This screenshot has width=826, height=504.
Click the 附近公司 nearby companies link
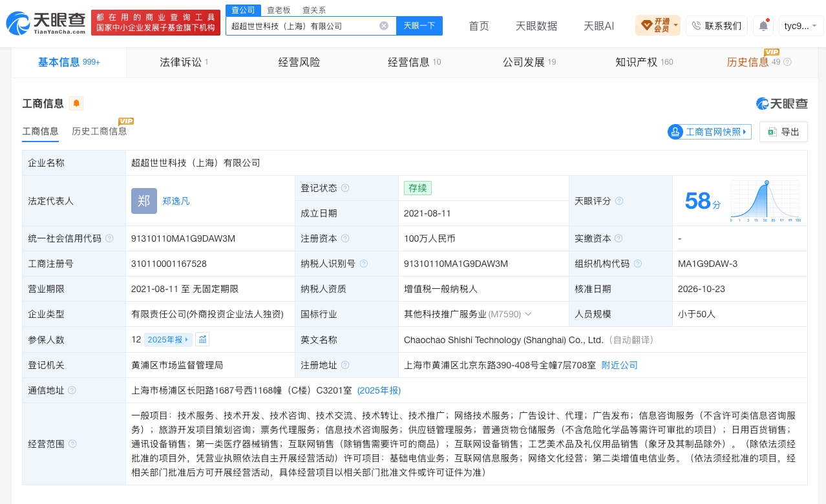(619, 365)
